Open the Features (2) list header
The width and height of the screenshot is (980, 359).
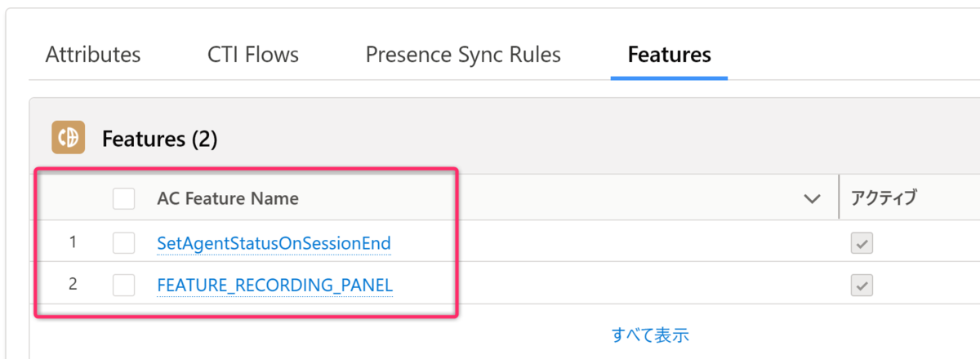click(159, 139)
